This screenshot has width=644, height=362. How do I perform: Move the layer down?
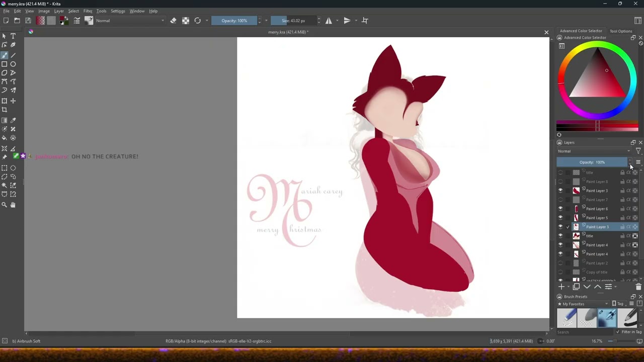tap(587, 287)
